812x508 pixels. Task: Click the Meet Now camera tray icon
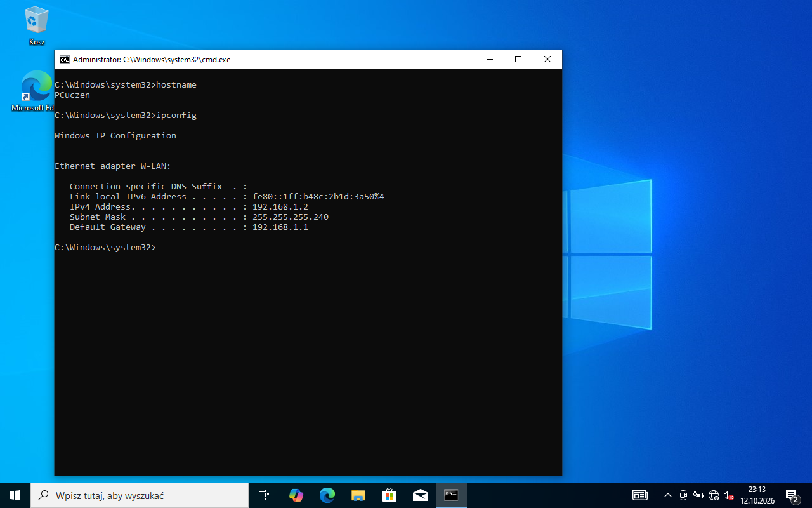(x=683, y=495)
